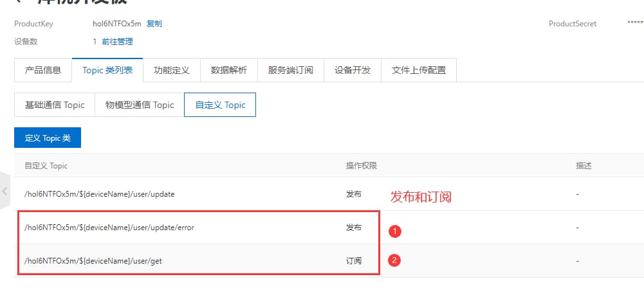This screenshot has width=644, height=288.
Task: Open the 文件上传配置 tab
Action: pos(419,70)
